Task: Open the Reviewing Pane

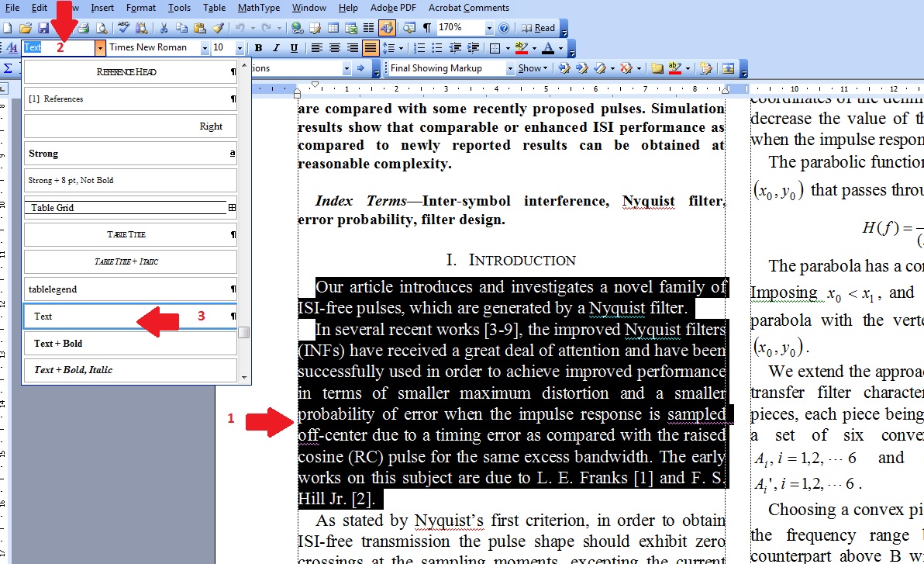Action: click(729, 68)
